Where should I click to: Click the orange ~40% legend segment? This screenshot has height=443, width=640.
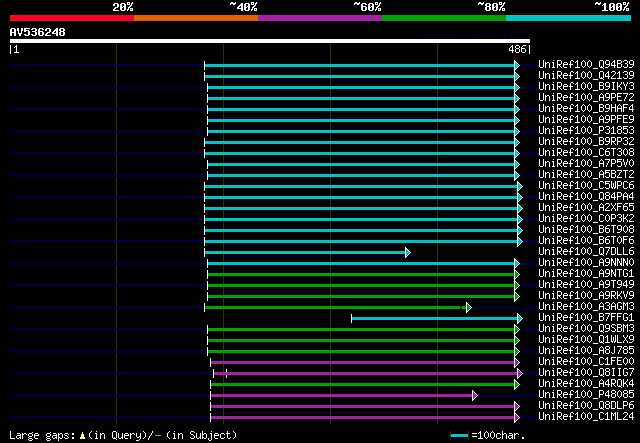[x=196, y=18]
